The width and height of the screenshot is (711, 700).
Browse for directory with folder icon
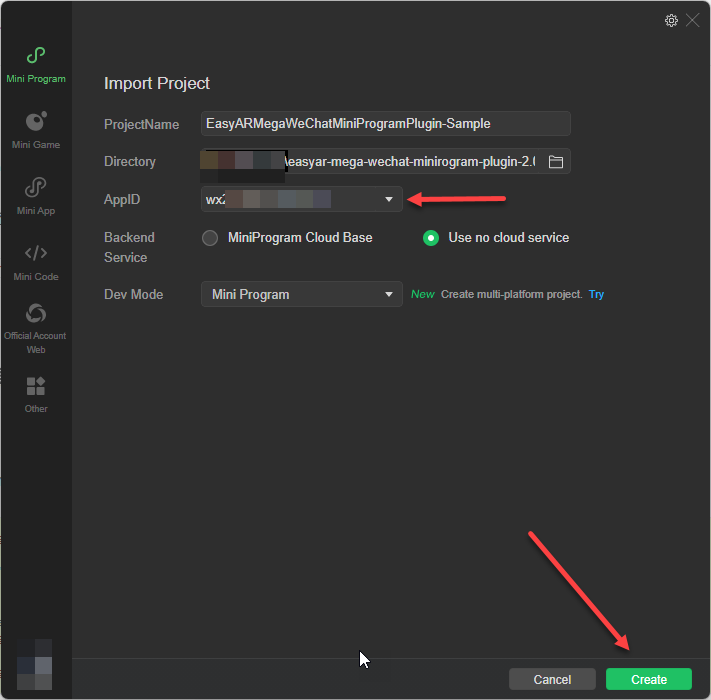[x=555, y=162]
